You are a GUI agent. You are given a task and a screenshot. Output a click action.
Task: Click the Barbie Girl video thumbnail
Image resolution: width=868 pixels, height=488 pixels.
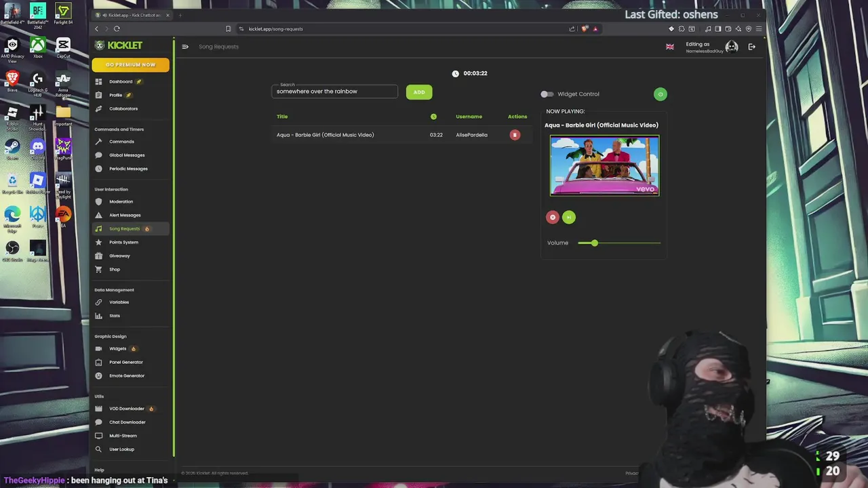(604, 166)
